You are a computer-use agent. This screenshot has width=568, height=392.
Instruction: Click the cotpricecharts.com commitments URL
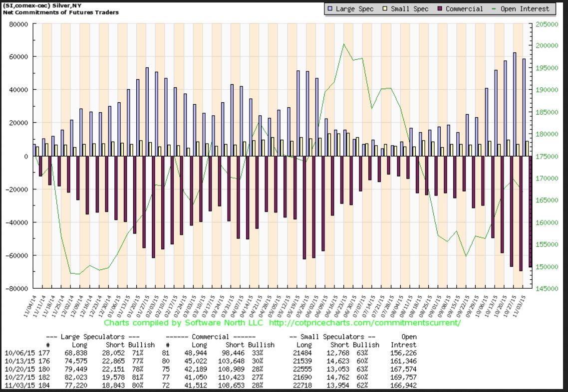[364, 323]
